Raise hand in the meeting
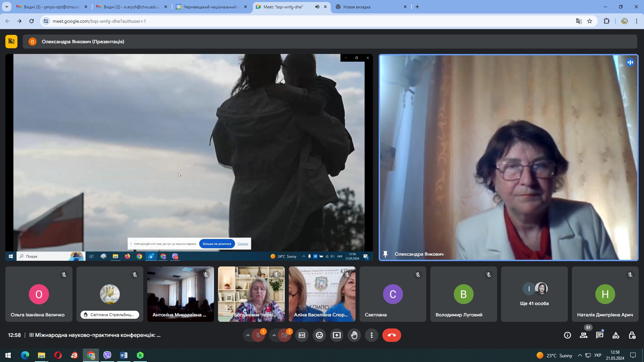The height and width of the screenshot is (362, 644). pos(354,335)
